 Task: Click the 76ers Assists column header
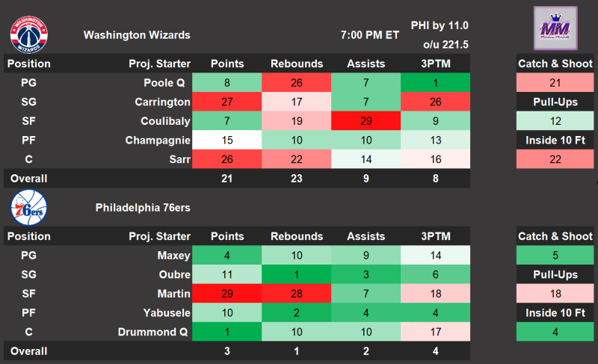[x=366, y=236]
